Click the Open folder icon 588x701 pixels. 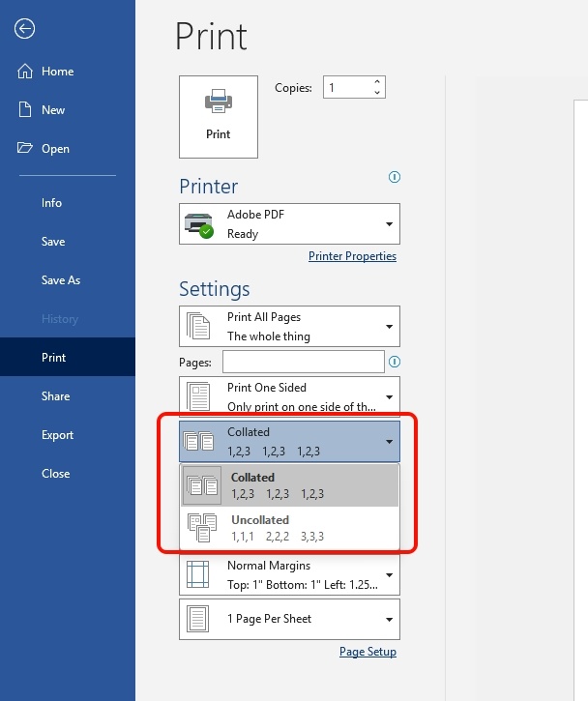click(25, 148)
